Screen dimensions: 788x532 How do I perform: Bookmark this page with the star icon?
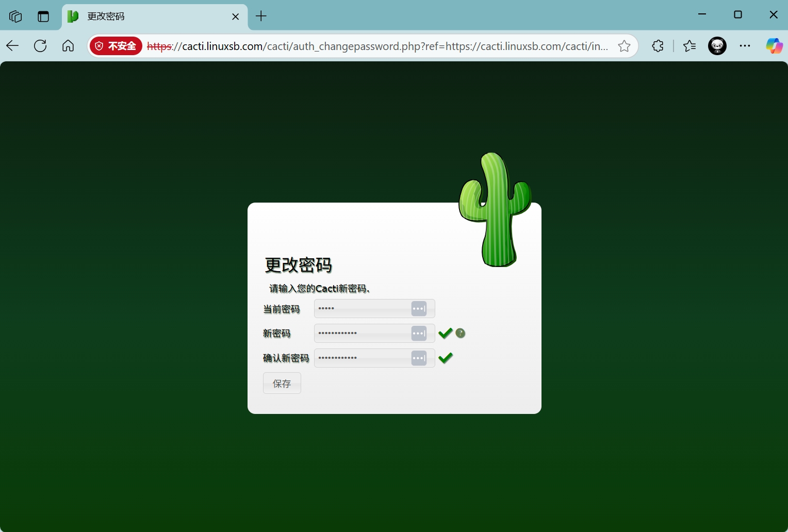[624, 46]
